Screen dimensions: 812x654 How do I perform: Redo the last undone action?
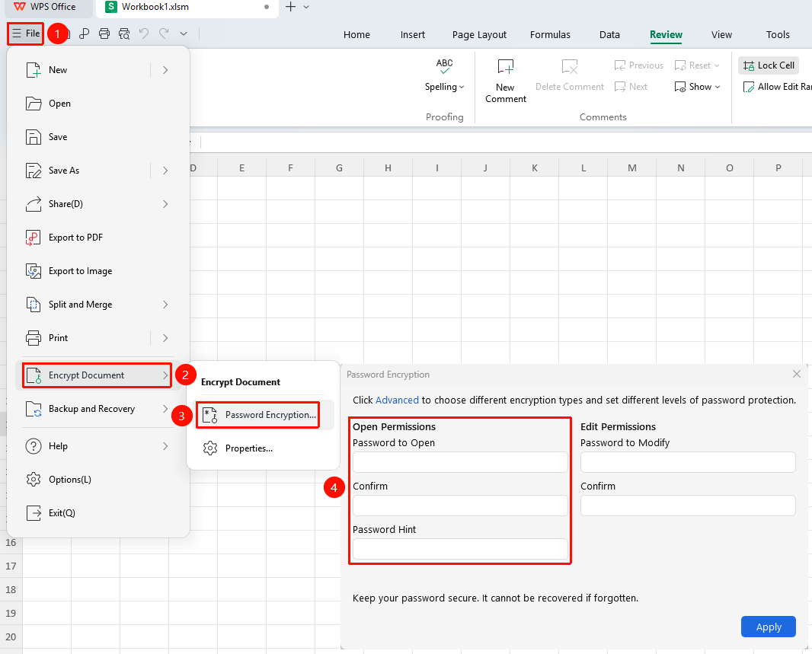pos(164,33)
